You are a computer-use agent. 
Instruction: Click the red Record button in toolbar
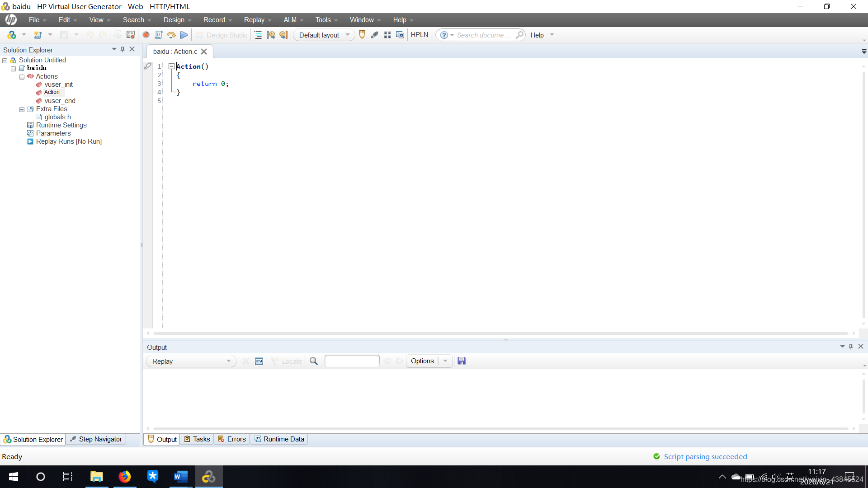point(146,35)
